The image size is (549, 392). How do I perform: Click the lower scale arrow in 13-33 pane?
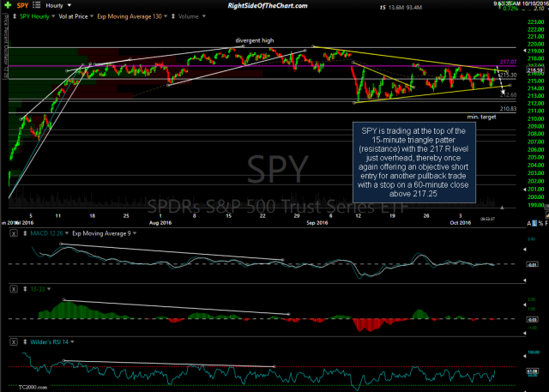(x=524, y=333)
